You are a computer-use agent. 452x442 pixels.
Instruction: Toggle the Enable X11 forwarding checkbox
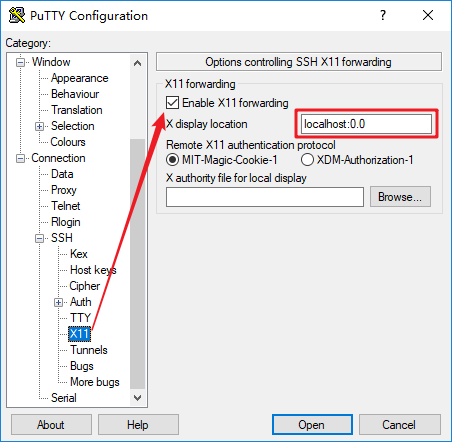172,103
